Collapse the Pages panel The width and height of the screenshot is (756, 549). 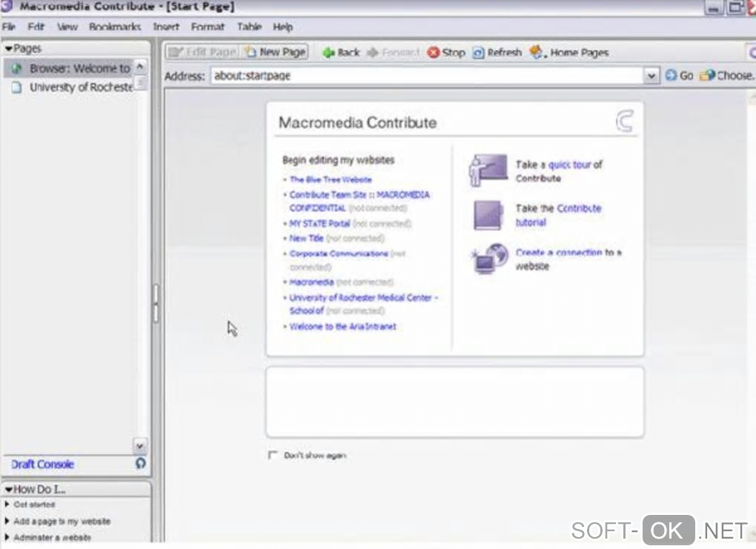(8, 49)
